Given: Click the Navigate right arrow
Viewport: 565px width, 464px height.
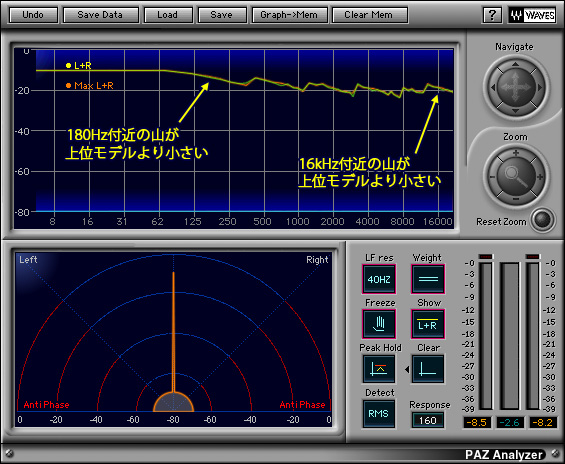Looking at the screenshot, I should [x=539, y=87].
